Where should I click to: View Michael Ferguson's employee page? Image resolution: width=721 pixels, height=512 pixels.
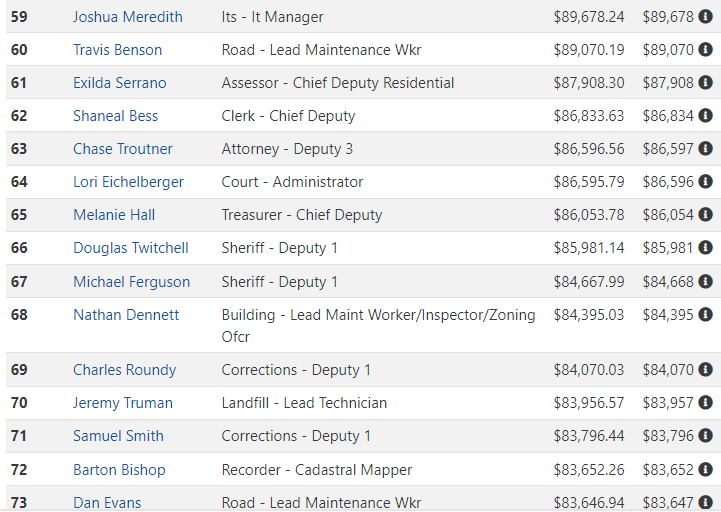132,282
